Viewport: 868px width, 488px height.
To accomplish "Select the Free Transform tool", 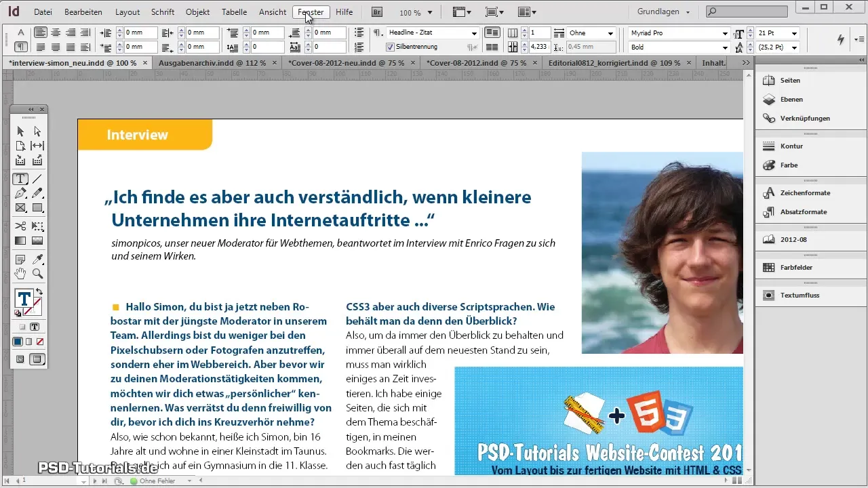I will pyautogui.click(x=37, y=226).
